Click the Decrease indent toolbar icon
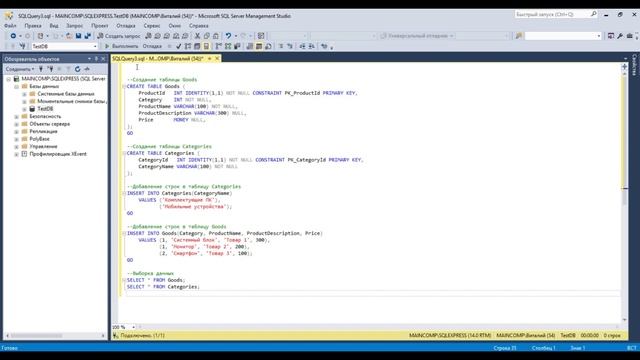 point(302,46)
